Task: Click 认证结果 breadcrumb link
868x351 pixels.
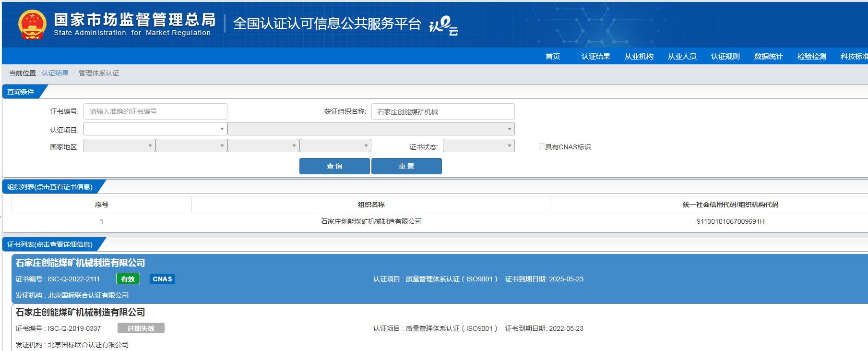Action: coord(55,73)
